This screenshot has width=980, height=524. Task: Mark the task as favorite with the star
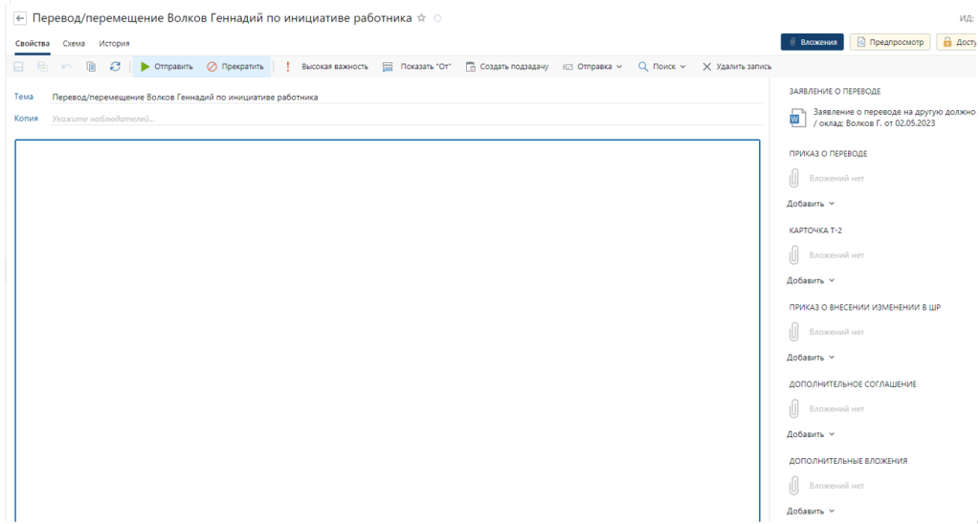(422, 18)
